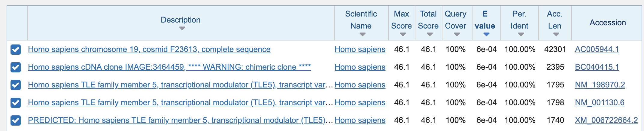Click sort arrow under Scientific Name
The height and width of the screenshot is (131, 644).
tap(363, 35)
